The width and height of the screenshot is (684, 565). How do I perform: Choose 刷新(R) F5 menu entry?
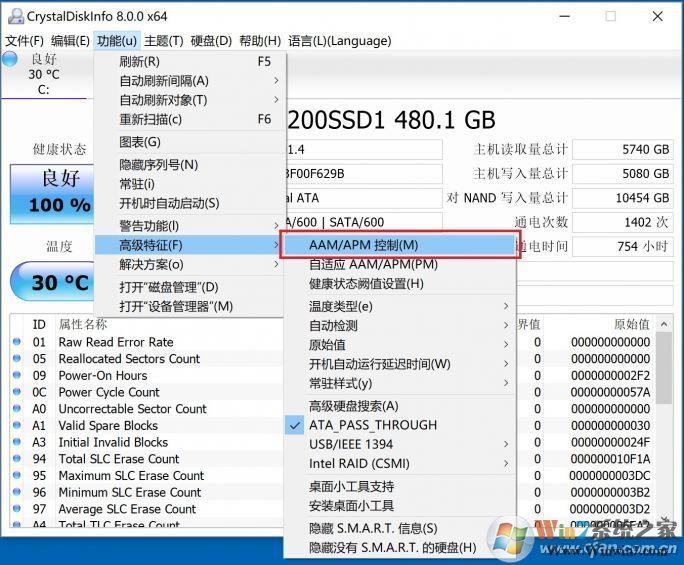pos(190,62)
